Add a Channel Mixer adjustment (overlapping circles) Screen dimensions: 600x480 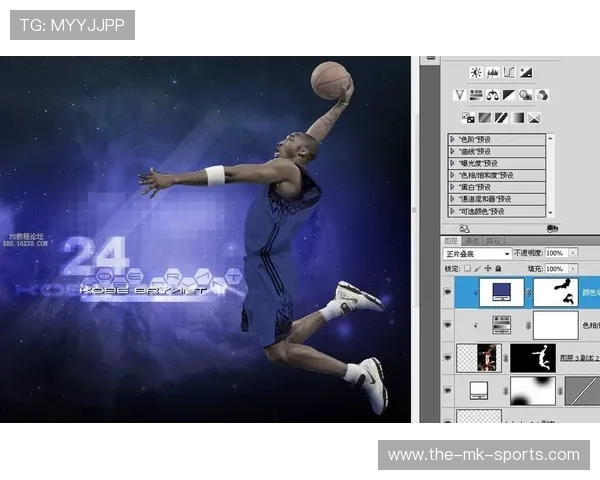tap(542, 95)
